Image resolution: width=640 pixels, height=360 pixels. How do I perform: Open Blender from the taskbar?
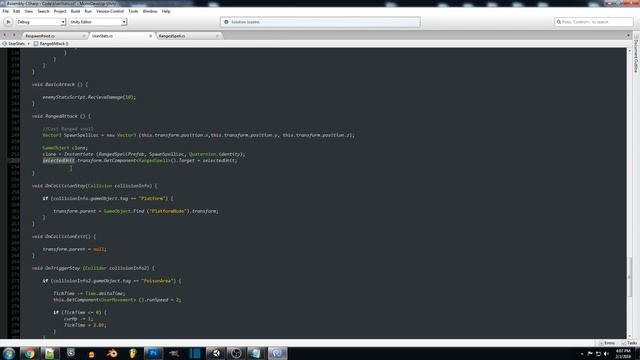pos(112,353)
